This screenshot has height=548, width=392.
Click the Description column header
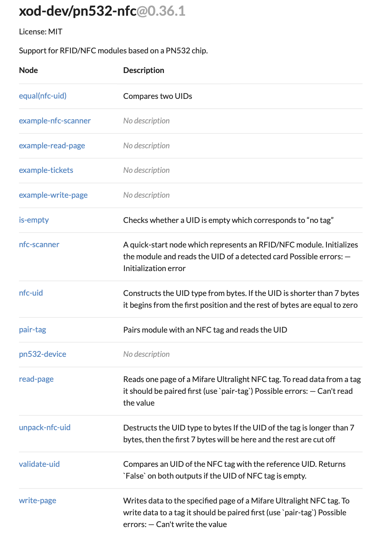pyautogui.click(x=144, y=70)
